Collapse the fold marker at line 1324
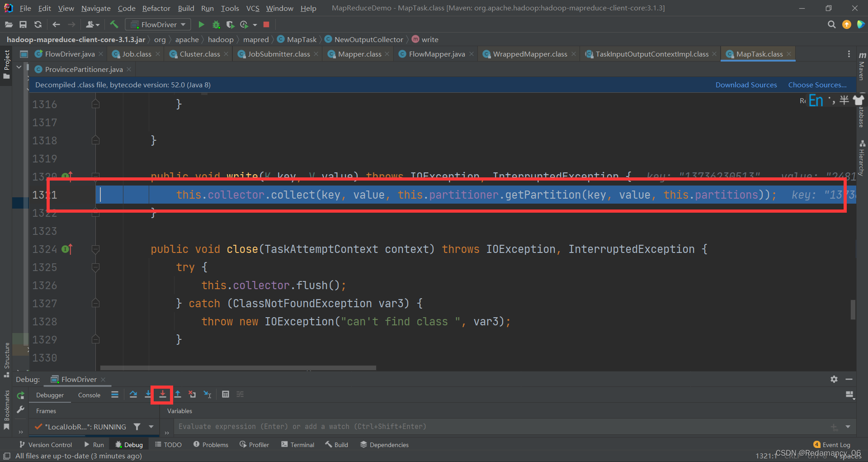Viewport: 868px width, 462px height. [x=95, y=249]
